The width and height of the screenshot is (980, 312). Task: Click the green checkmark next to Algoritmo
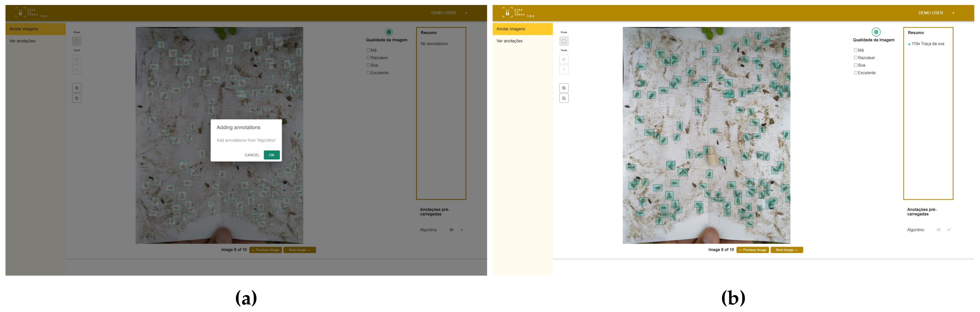click(949, 230)
